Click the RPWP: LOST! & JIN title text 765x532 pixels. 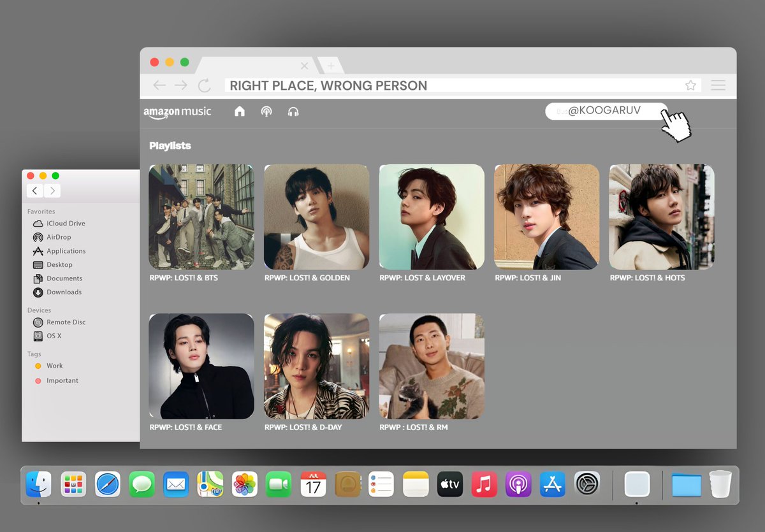click(x=528, y=278)
